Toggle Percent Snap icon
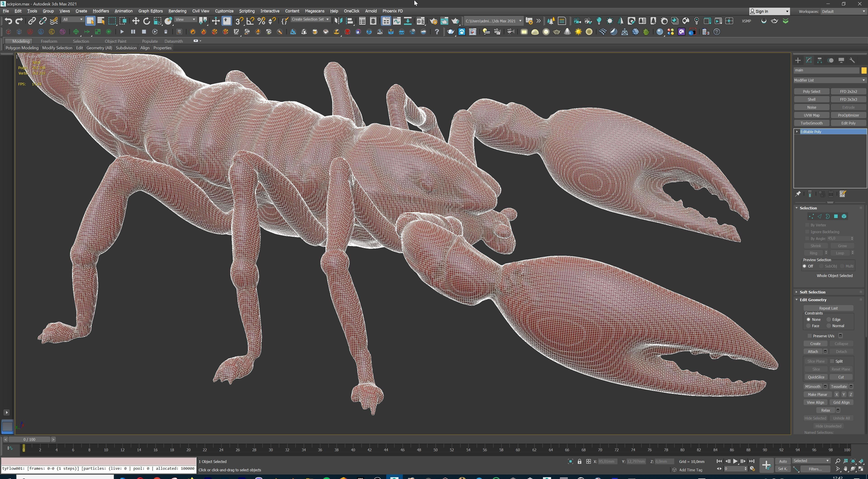Screen dimensions: 868x479 pos(261,21)
